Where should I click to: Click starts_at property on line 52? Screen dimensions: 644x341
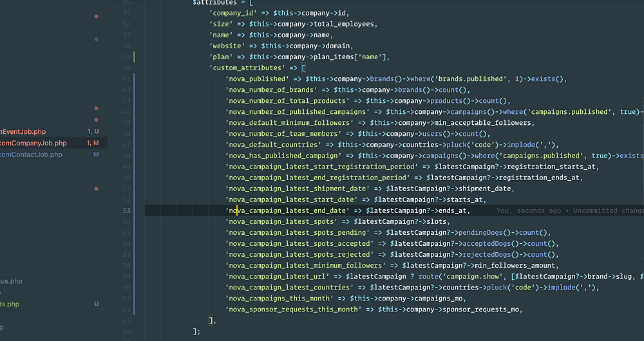click(x=464, y=199)
